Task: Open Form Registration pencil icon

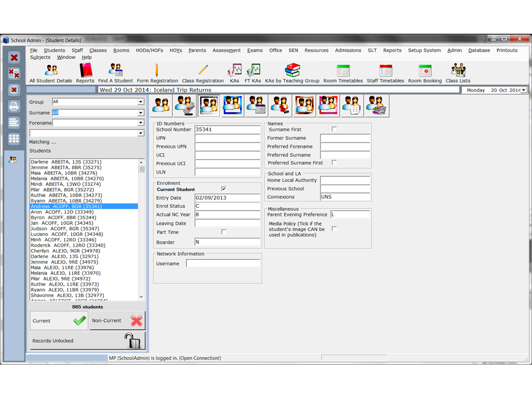Action: click(x=157, y=73)
